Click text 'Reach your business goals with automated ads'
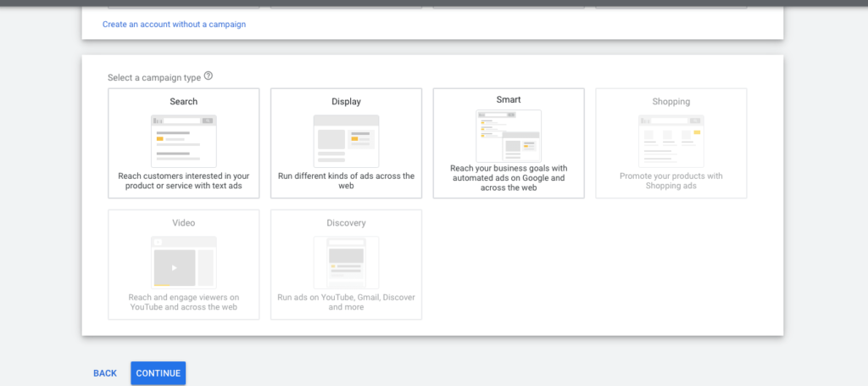 coord(509,178)
